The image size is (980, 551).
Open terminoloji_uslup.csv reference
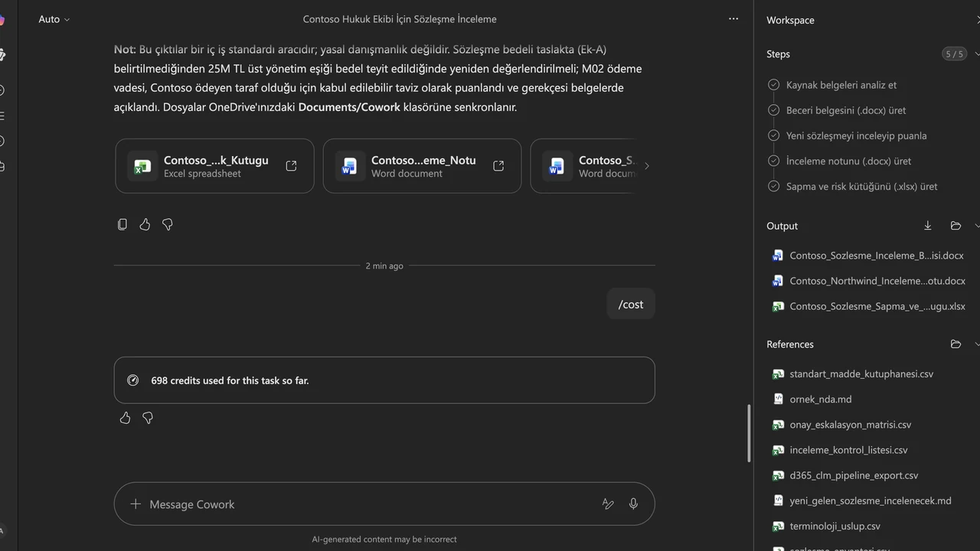tap(835, 526)
